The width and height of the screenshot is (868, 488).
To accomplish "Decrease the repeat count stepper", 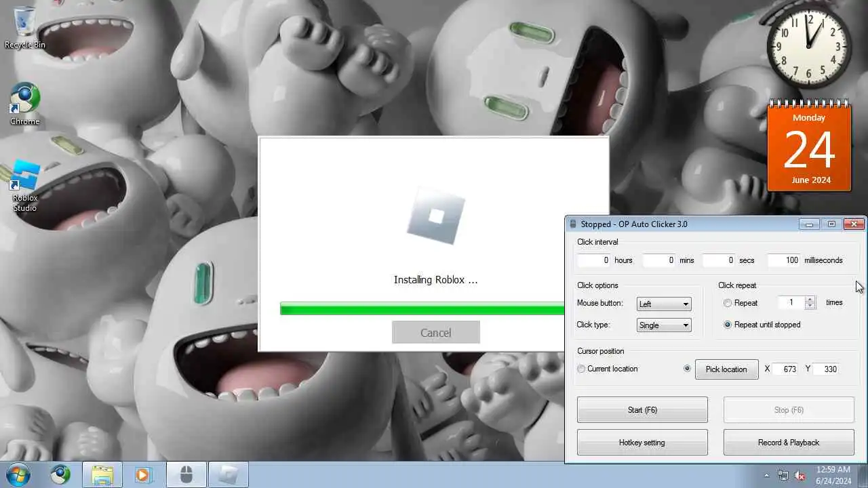I will [809, 306].
